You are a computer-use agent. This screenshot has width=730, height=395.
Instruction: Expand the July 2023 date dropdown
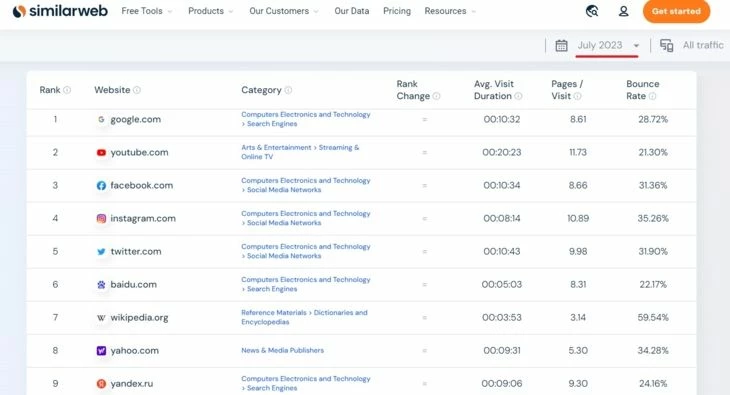pyautogui.click(x=608, y=45)
